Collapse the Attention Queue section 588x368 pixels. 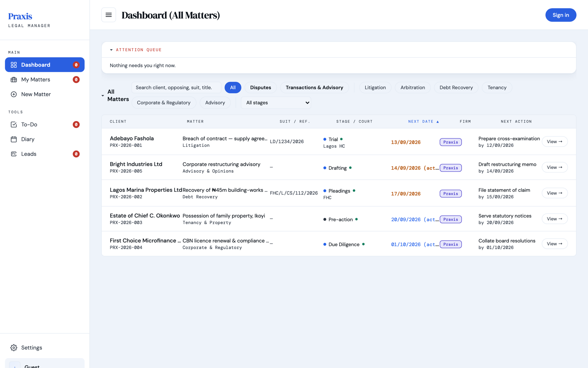[x=111, y=50]
